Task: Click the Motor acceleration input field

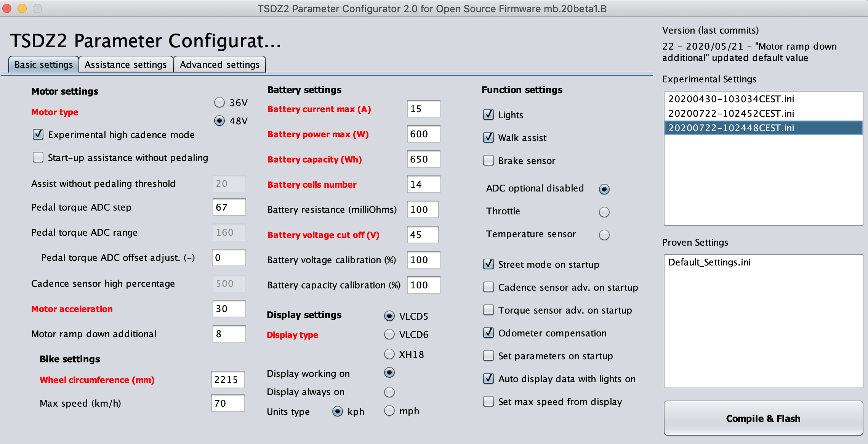Action: click(x=229, y=309)
